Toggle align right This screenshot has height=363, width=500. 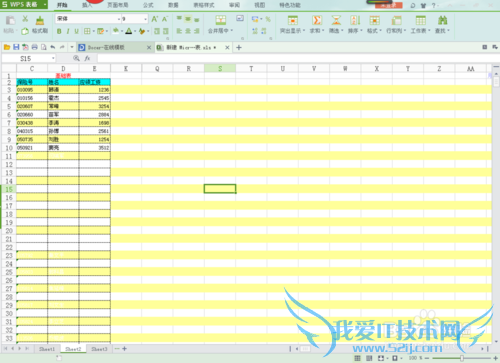pyautogui.click(x=197, y=31)
